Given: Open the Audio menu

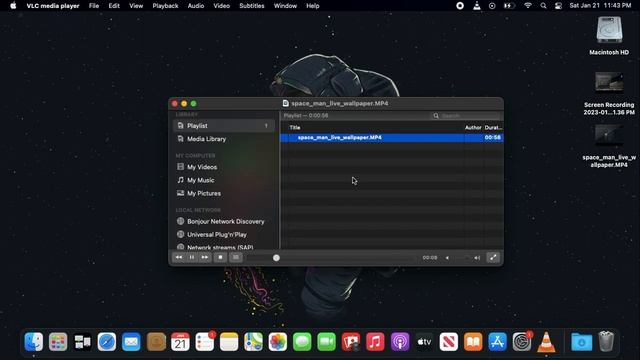Looking at the screenshot, I should coord(196,6).
